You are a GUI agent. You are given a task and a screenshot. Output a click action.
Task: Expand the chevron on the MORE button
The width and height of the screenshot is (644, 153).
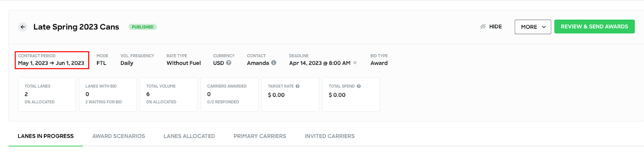coord(544,27)
